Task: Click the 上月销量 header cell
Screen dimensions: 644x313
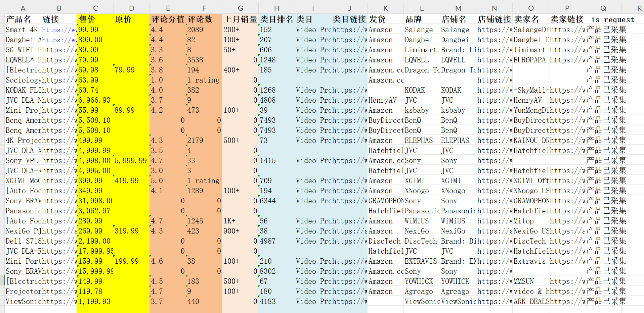Action: [x=241, y=19]
